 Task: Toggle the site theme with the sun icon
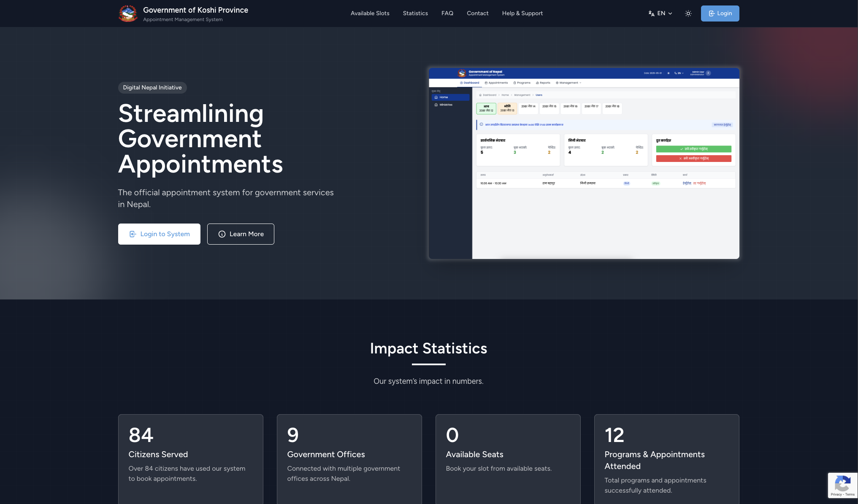click(x=688, y=13)
